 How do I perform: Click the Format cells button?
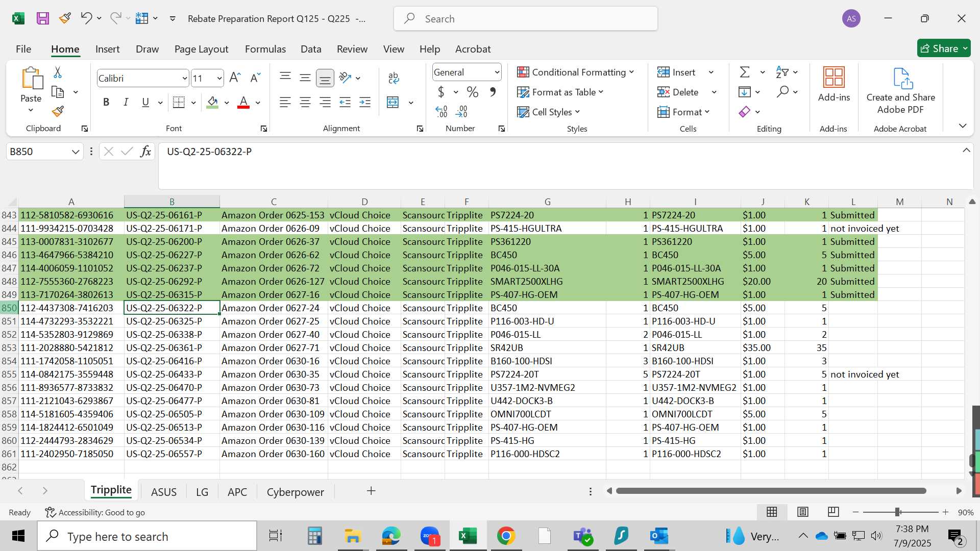pyautogui.click(x=684, y=112)
